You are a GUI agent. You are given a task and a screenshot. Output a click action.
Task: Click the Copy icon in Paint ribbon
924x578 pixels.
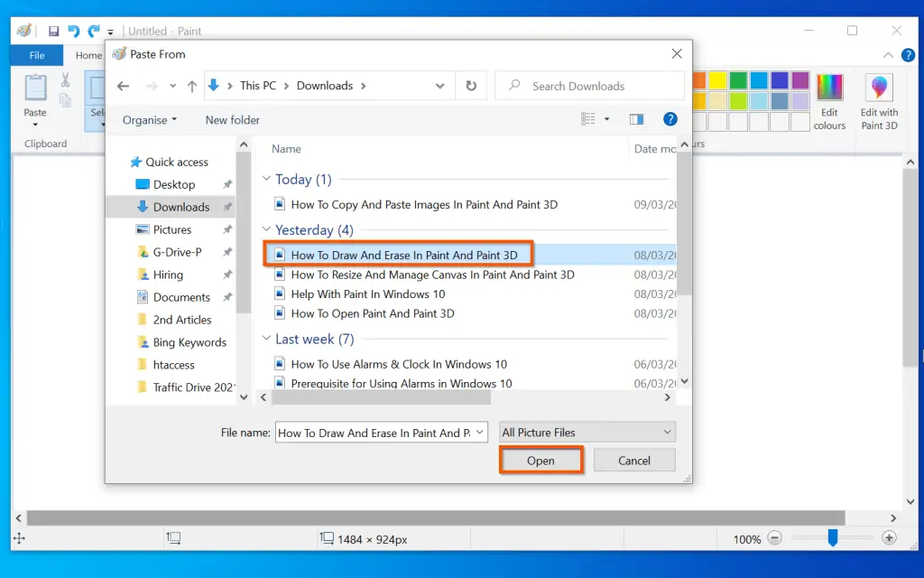click(65, 100)
